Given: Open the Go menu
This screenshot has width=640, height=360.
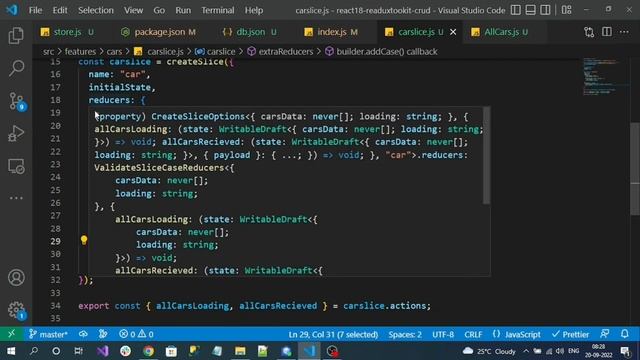Looking at the screenshot, I should [159, 10].
